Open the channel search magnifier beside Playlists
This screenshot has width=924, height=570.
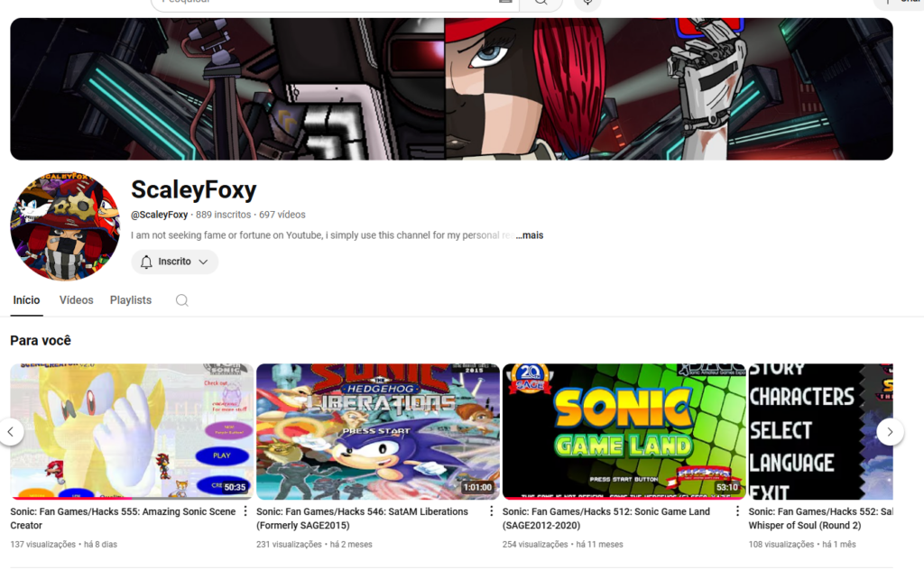point(182,300)
